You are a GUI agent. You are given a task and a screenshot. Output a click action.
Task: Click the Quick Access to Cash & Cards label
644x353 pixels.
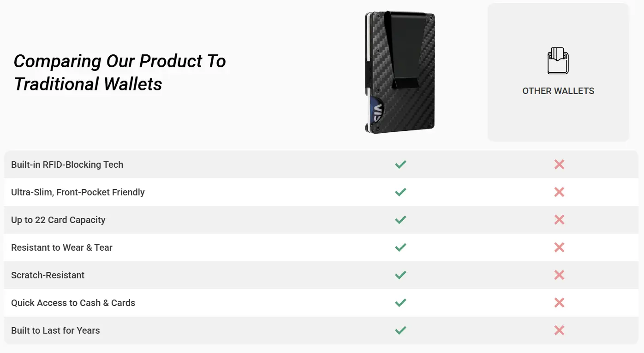coord(73,303)
